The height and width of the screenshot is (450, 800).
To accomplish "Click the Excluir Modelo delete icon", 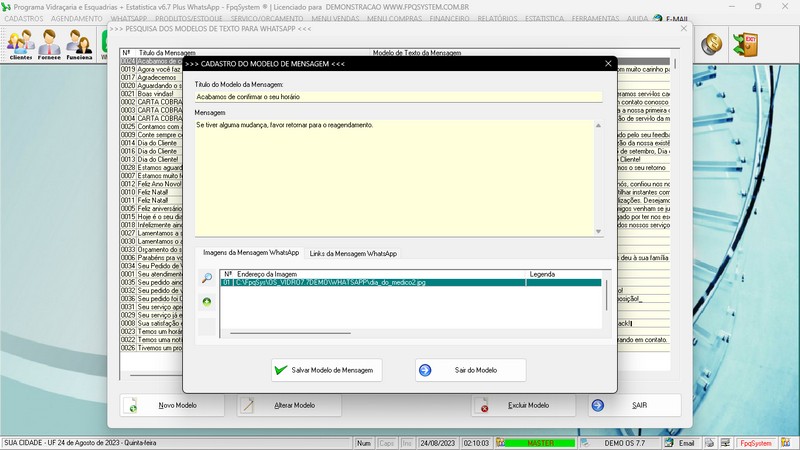I will 482,405.
